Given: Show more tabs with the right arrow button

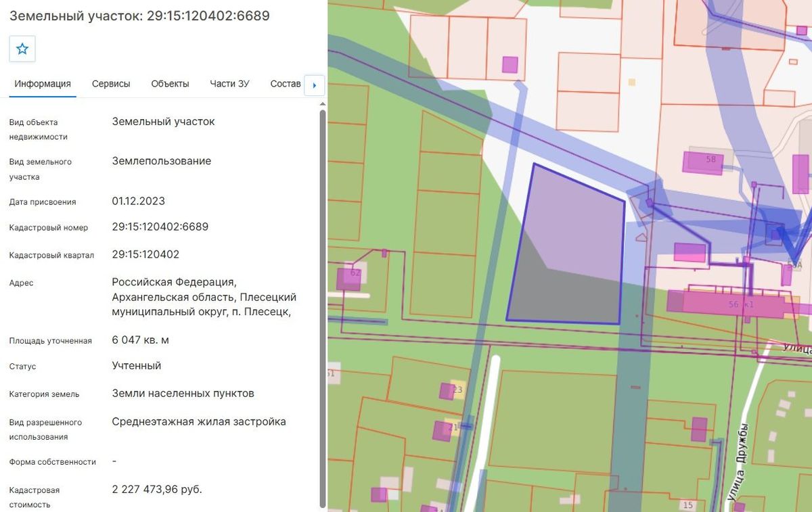Looking at the screenshot, I should point(315,85).
